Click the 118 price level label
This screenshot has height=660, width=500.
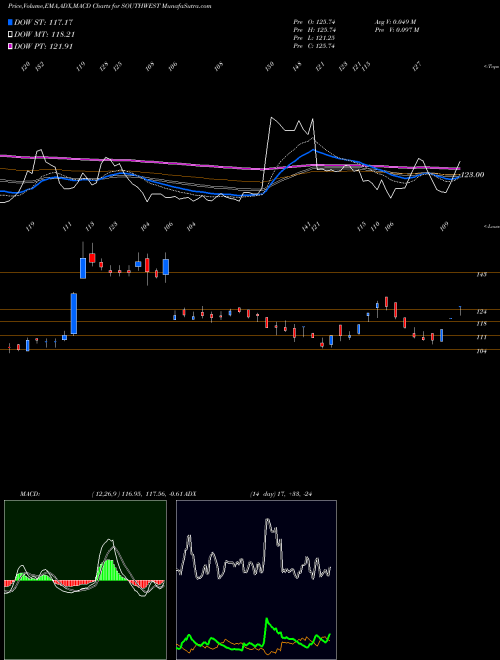481,324
